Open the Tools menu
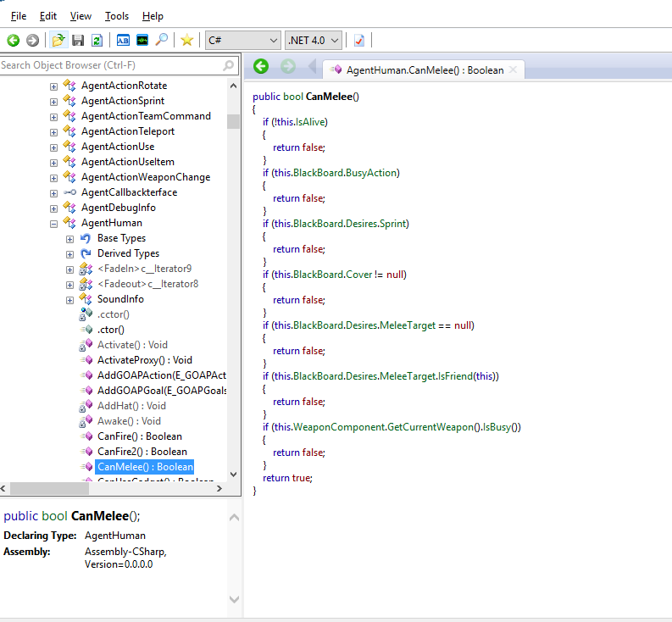 [117, 16]
